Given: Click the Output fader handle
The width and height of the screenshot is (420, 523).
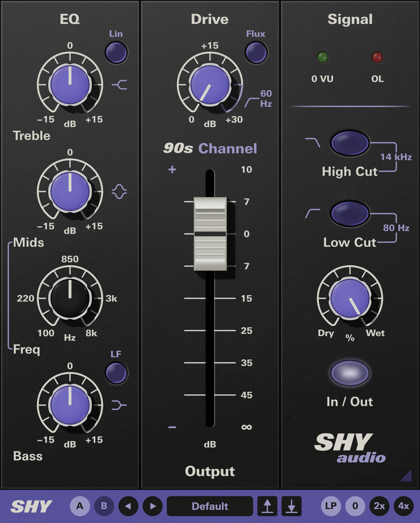Looking at the screenshot, I should click(210, 234).
